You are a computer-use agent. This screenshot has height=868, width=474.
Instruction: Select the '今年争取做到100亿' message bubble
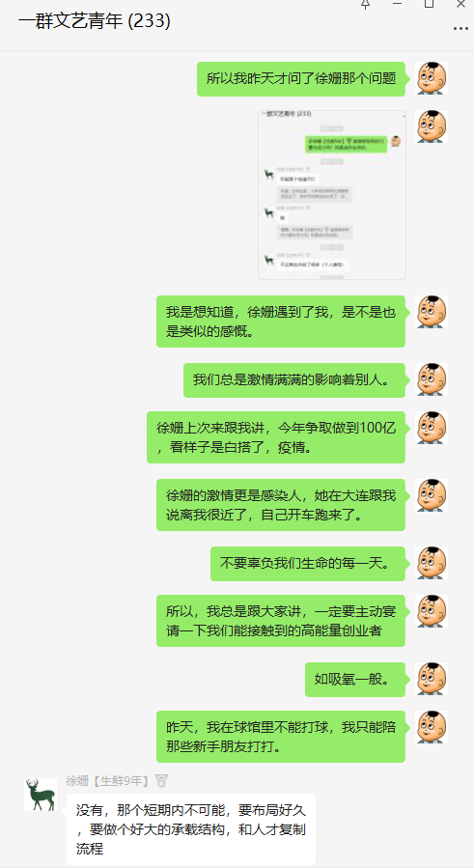click(x=276, y=437)
